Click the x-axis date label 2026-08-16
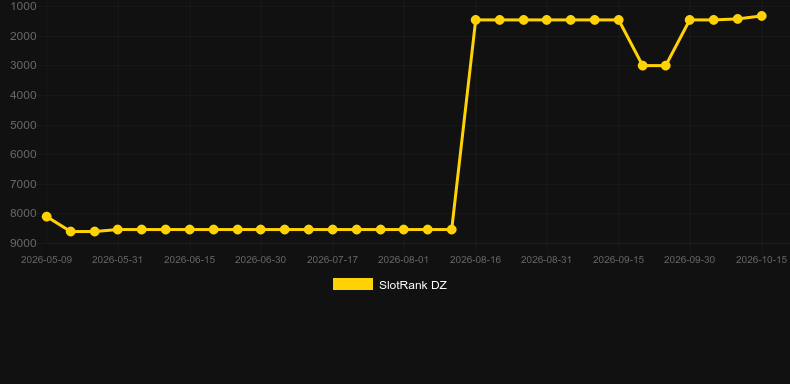Viewport: 790px width, 384px height. tap(476, 260)
